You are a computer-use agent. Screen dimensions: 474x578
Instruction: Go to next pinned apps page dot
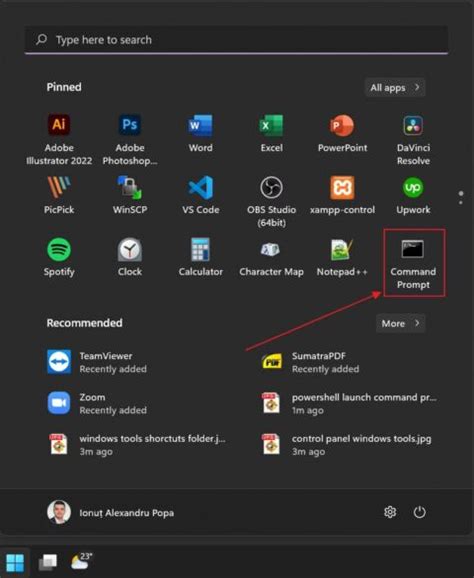(461, 202)
